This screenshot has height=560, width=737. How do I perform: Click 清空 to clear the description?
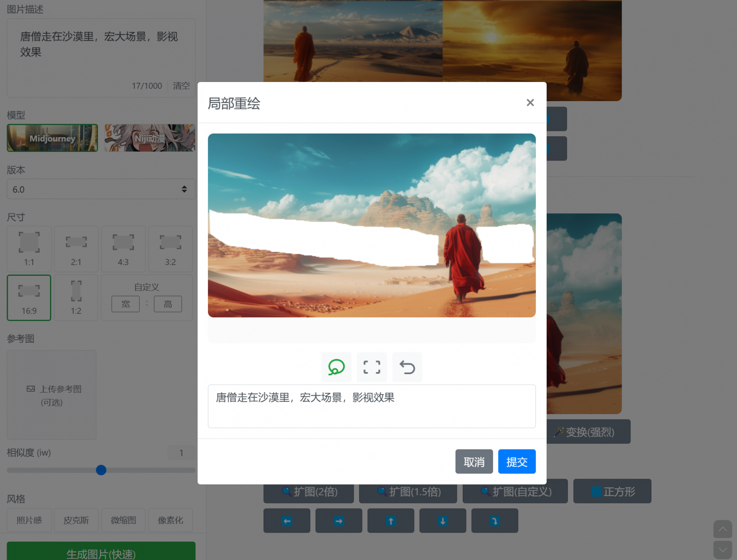click(181, 86)
